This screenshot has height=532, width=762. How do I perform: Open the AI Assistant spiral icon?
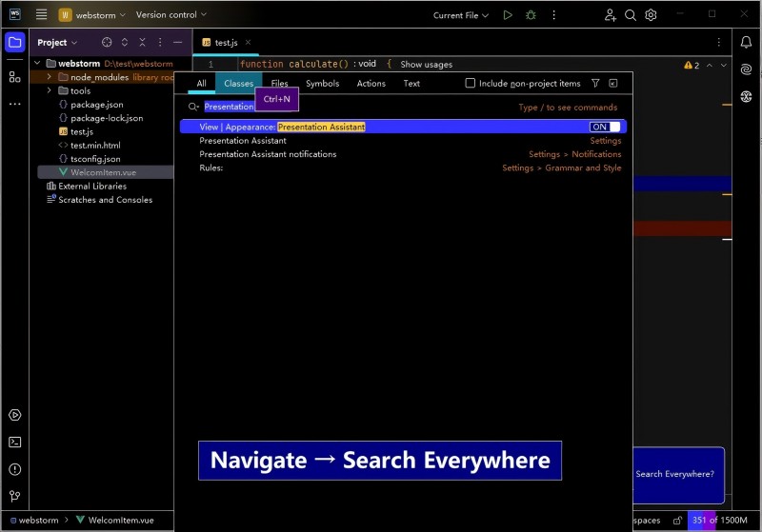[746, 69]
